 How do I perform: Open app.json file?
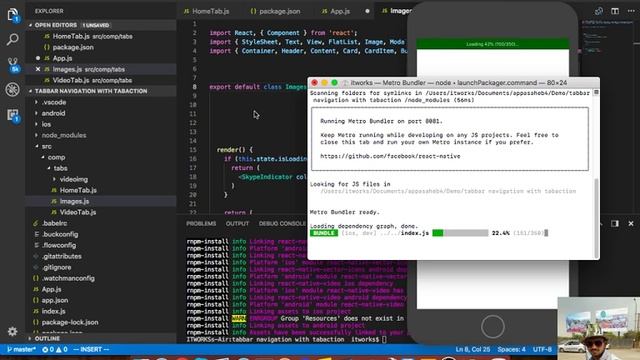(55, 301)
